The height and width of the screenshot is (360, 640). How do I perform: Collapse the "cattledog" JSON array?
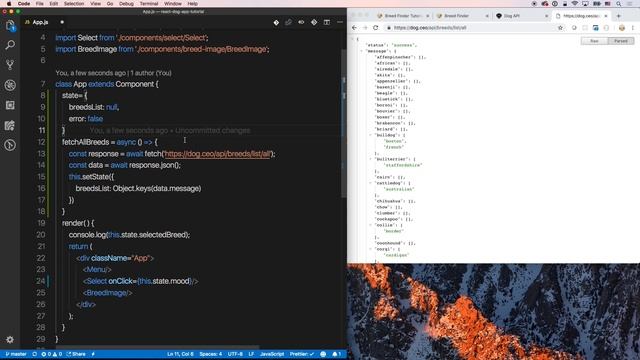[371, 183]
